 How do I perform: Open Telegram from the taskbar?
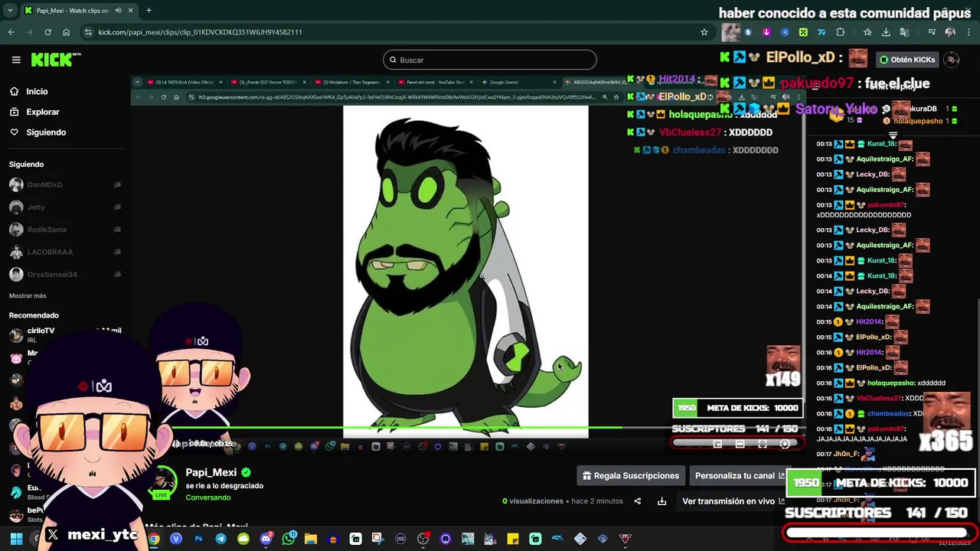220,539
